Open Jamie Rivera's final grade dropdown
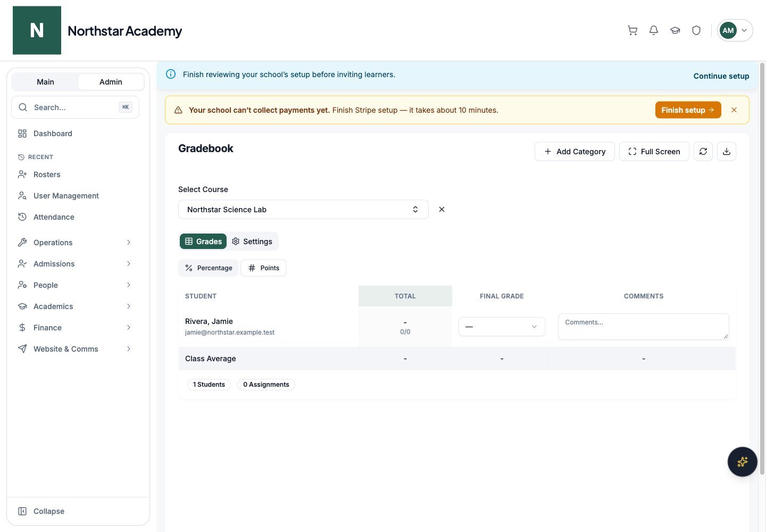The height and width of the screenshot is (532, 766). pyautogui.click(x=502, y=327)
